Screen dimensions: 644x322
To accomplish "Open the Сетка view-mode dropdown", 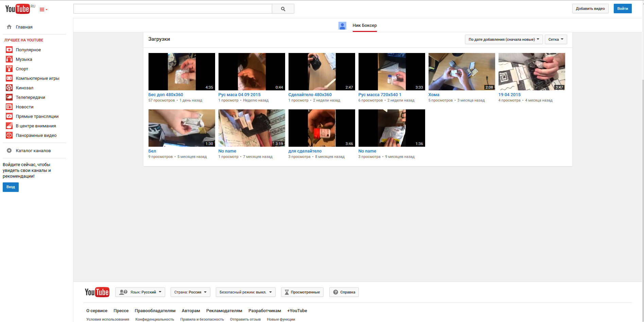I will (556, 39).
